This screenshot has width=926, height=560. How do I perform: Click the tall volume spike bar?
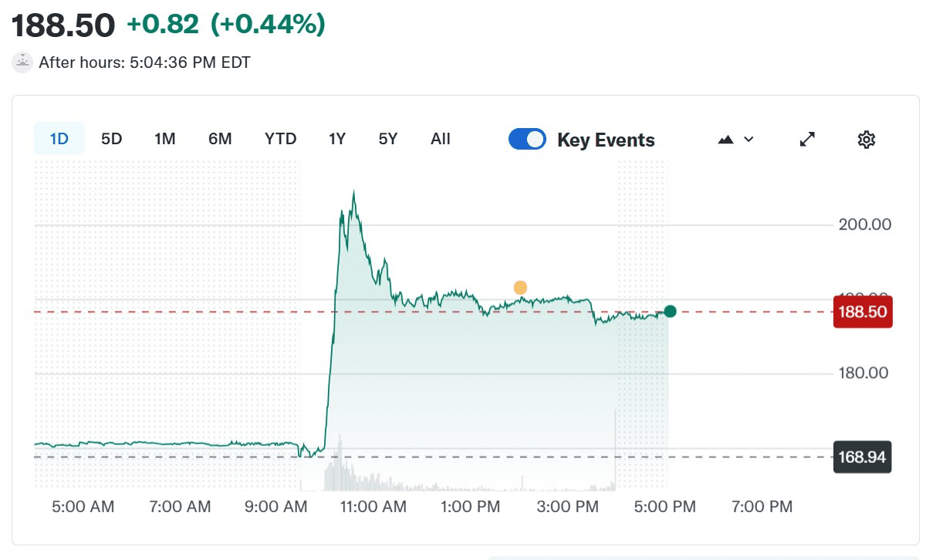pos(615,451)
